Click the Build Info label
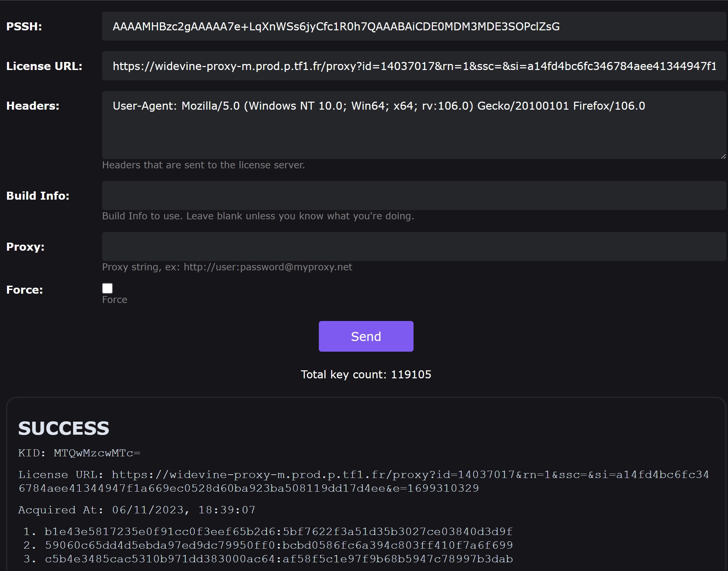The image size is (728, 571). point(38,196)
